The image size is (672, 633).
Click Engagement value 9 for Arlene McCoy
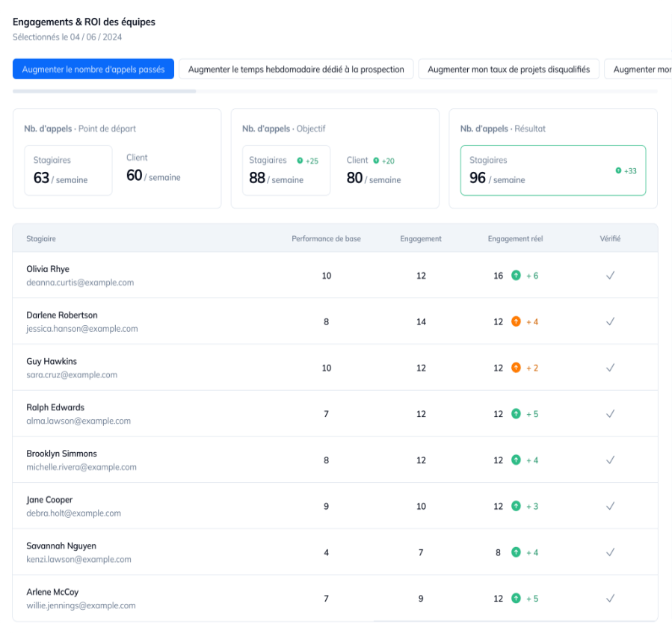click(421, 599)
